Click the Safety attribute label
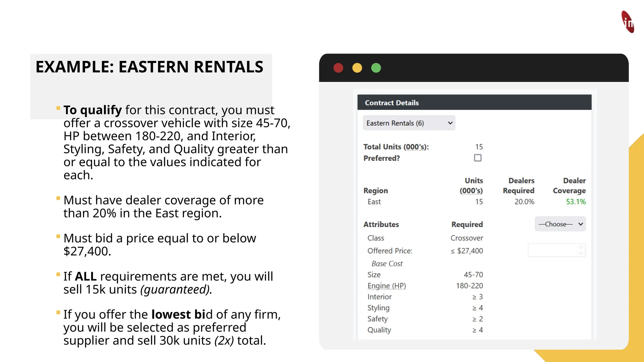 point(378,319)
